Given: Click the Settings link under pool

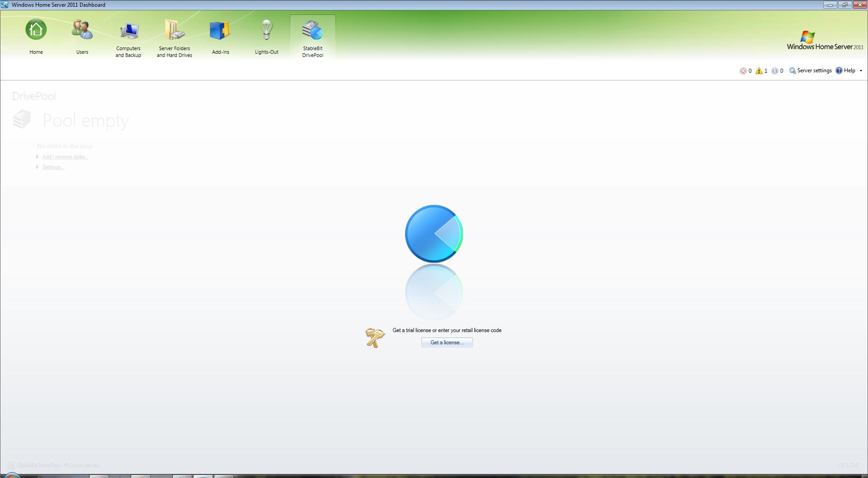Looking at the screenshot, I should [53, 167].
